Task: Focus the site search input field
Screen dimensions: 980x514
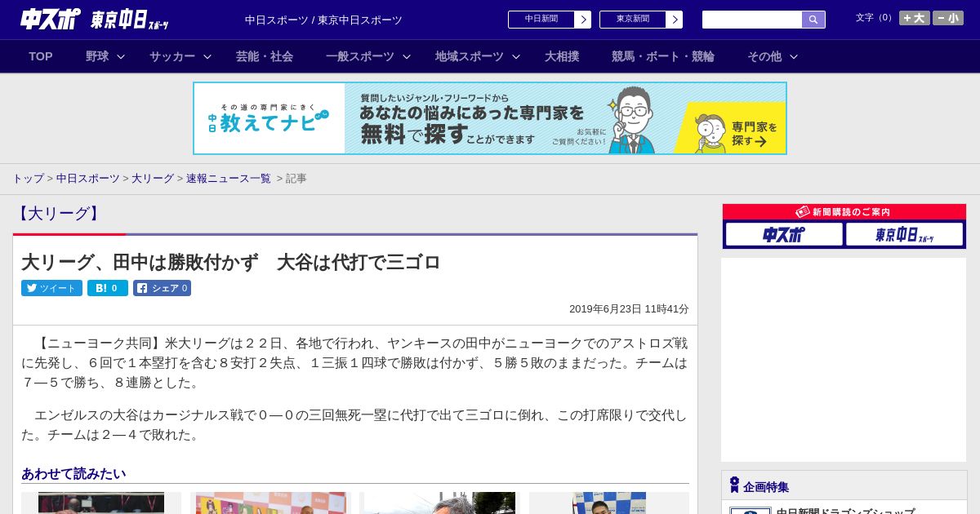Action: click(x=752, y=20)
